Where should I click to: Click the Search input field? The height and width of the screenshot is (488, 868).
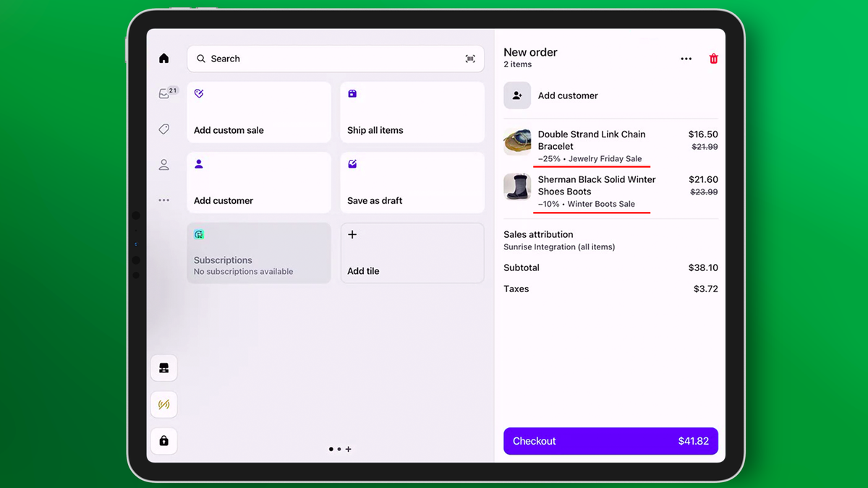pyautogui.click(x=325, y=59)
